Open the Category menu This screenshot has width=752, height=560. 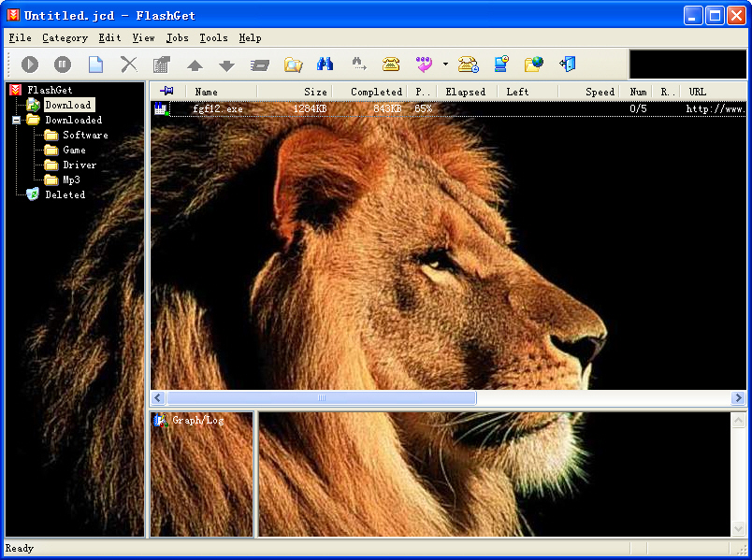65,38
